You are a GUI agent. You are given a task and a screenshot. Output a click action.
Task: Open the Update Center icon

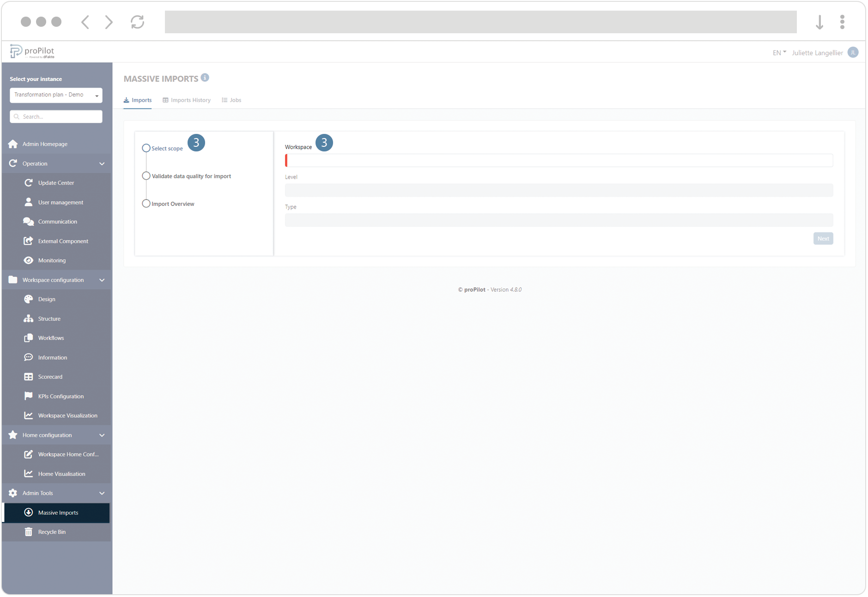coord(29,182)
